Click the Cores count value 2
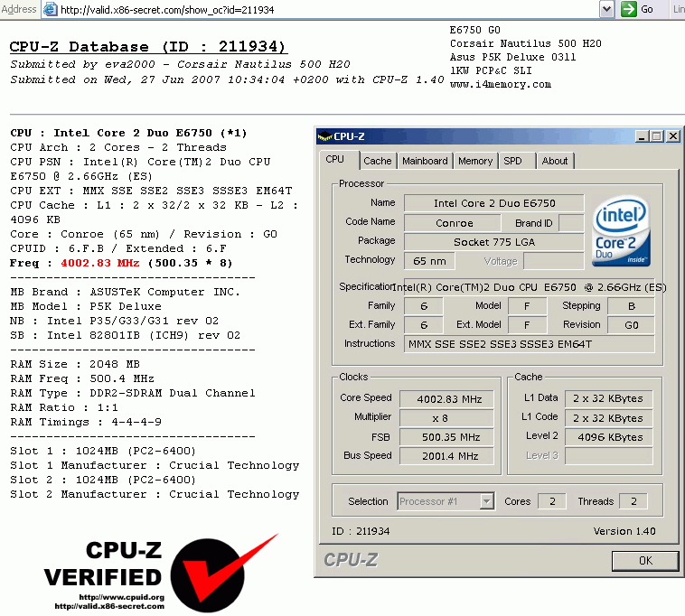This screenshot has height=616, width=685. click(x=552, y=501)
